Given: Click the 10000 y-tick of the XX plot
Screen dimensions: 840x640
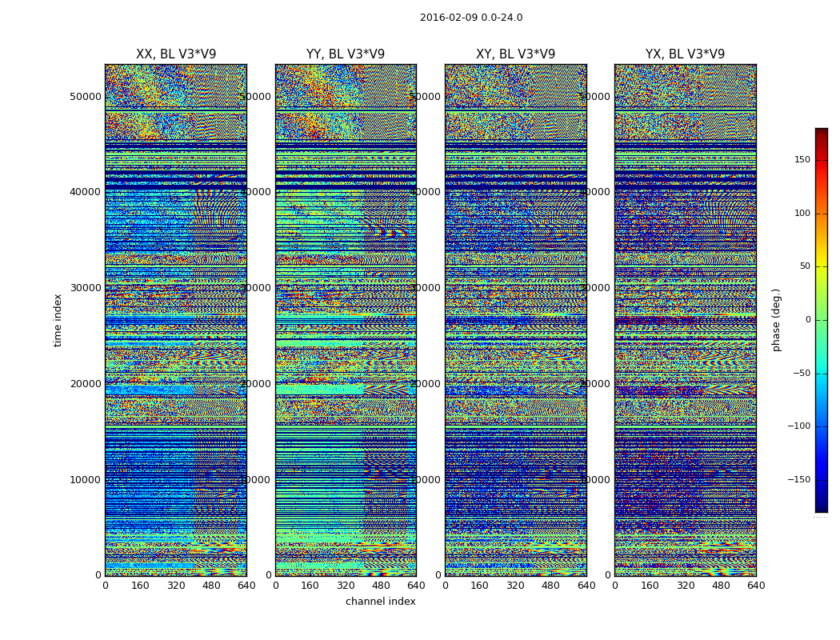Looking at the screenshot, I should 86,480.
